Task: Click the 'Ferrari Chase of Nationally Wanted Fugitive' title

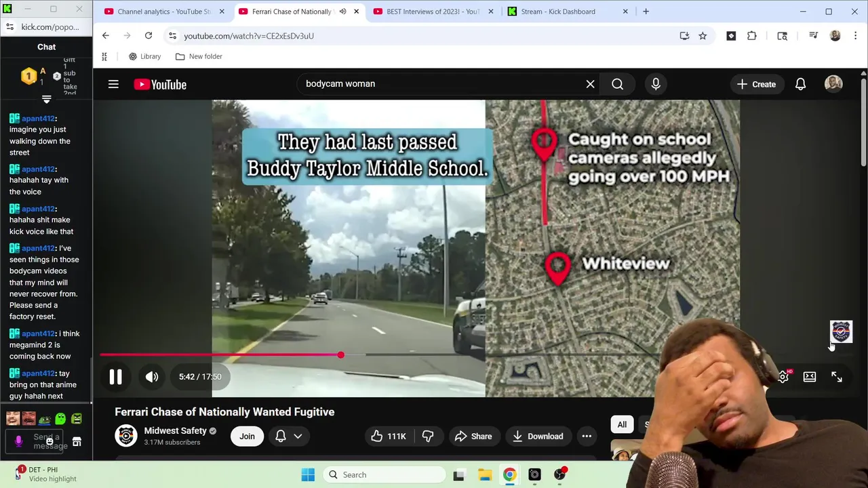Action: pyautogui.click(x=224, y=412)
